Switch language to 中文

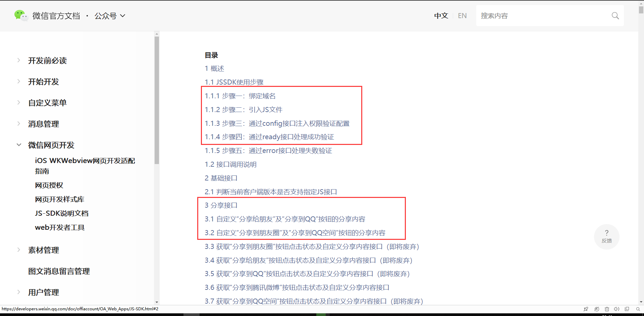441,16
